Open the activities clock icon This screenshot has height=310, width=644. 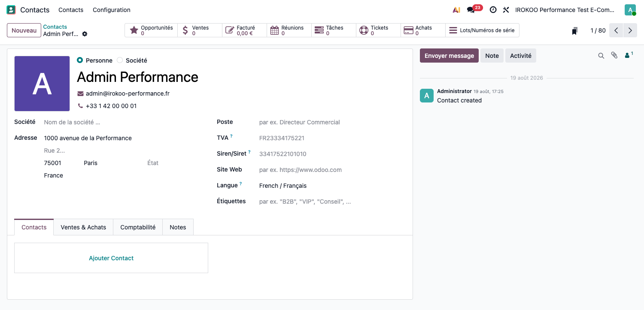coord(493,10)
